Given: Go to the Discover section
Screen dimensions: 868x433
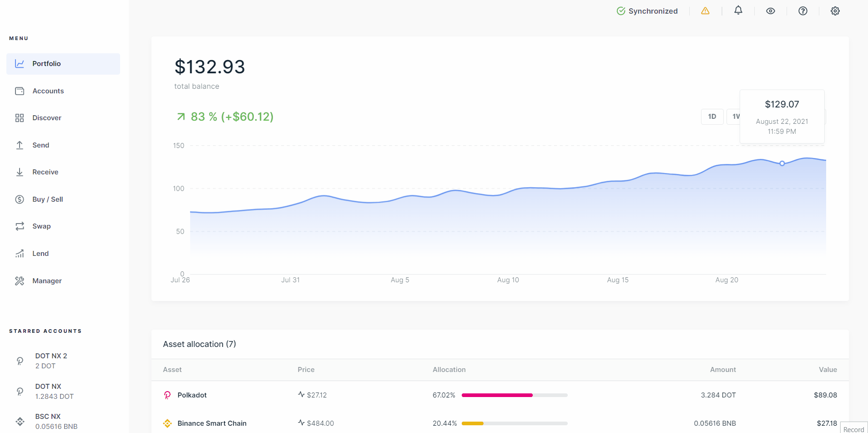Looking at the screenshot, I should coord(63,118).
